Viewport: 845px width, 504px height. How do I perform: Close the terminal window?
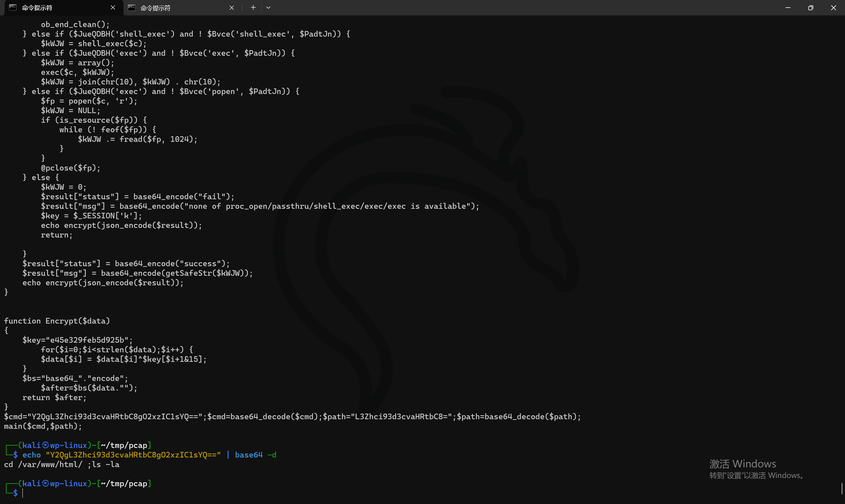pyautogui.click(x=833, y=8)
